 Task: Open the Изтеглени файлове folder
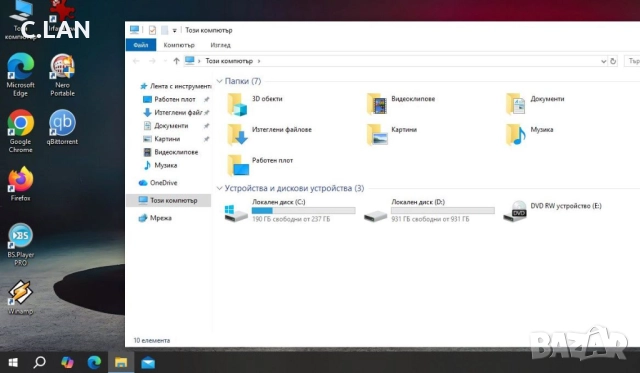tap(269, 135)
